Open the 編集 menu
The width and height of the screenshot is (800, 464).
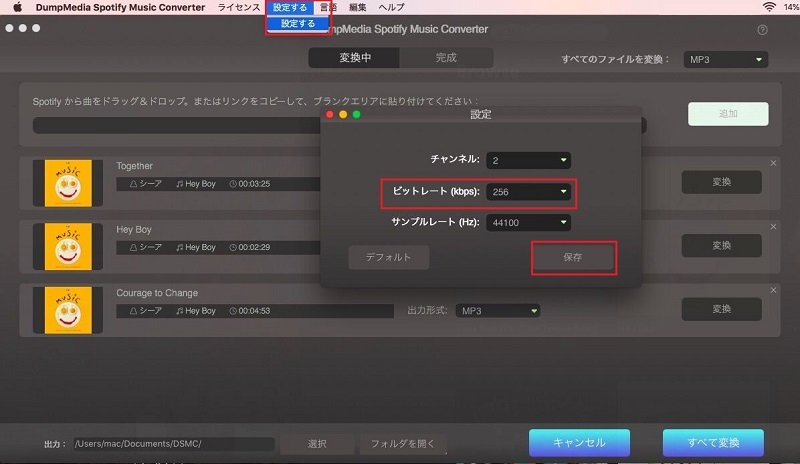(357, 7)
